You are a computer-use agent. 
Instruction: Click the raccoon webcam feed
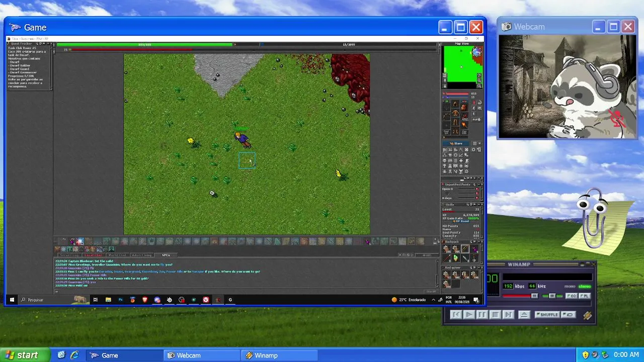pos(568,86)
